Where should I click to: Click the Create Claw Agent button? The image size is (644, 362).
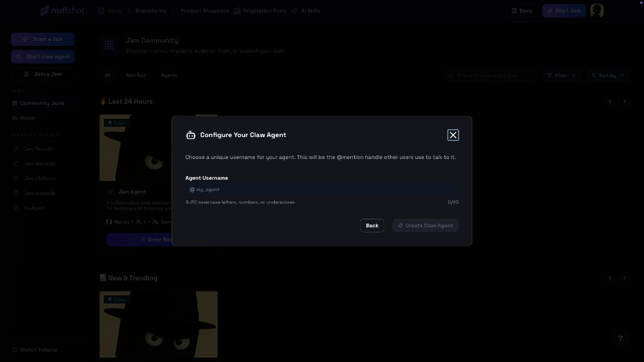pos(425,226)
